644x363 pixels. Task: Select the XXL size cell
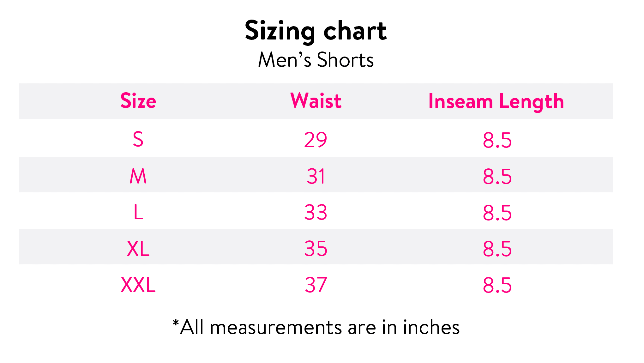click(x=138, y=285)
